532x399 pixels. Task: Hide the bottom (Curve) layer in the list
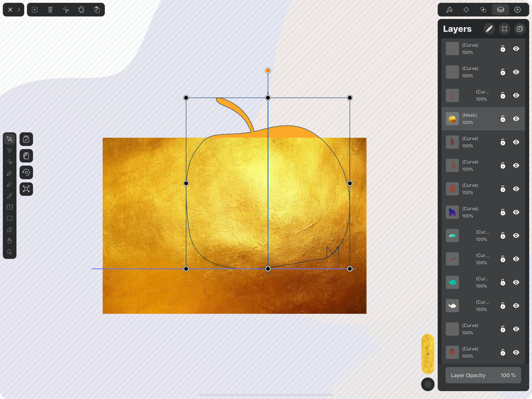516,353
